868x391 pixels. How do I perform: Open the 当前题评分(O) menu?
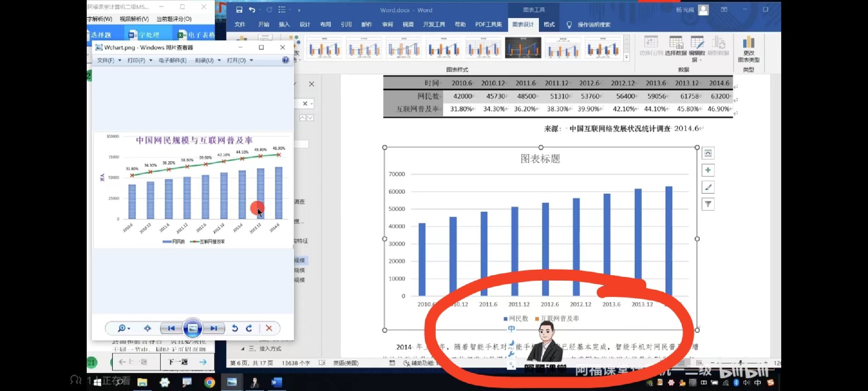174,19
